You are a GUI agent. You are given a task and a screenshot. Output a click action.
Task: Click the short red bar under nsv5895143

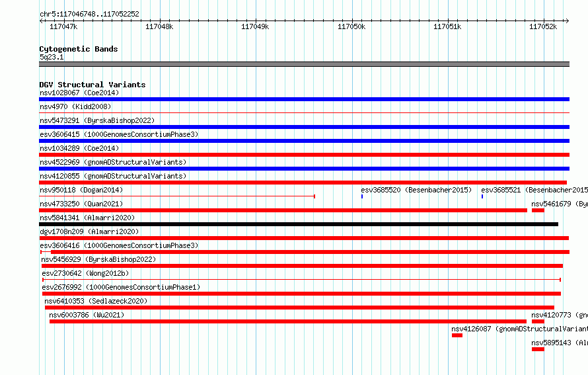pyautogui.click(x=538, y=349)
